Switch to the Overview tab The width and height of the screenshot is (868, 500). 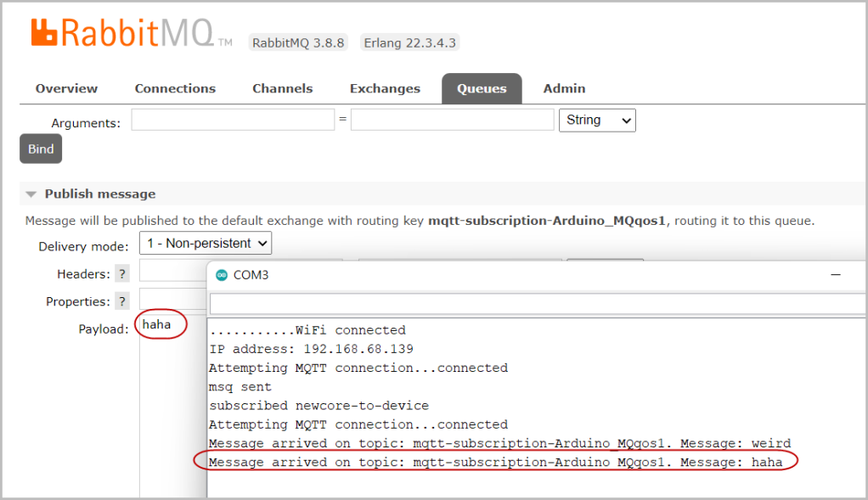click(66, 88)
